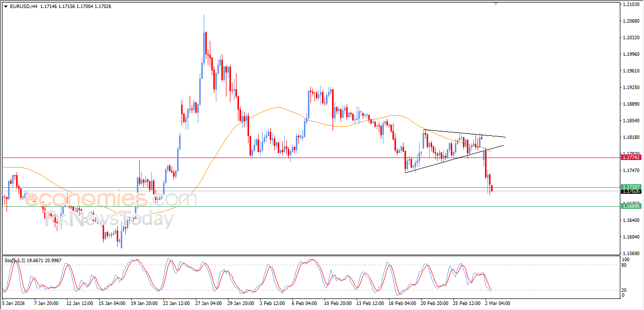Click the 10 Feb 20:00 time label
Image resolution: width=644 pixels, height=310 pixels.
338,303
